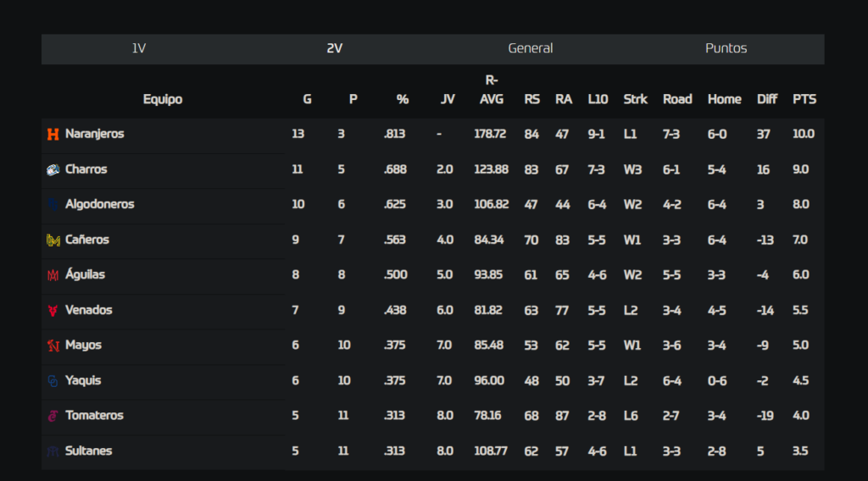This screenshot has width=868, height=481.
Task: Click the Mayos team logo icon
Action: pos(53,346)
